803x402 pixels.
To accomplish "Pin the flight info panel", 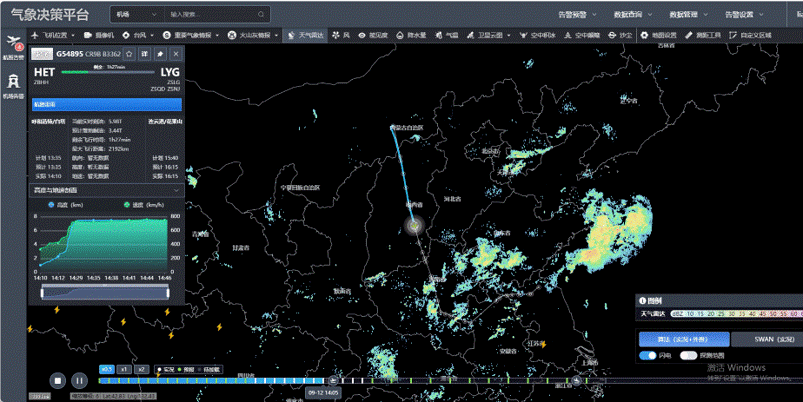I will point(160,54).
